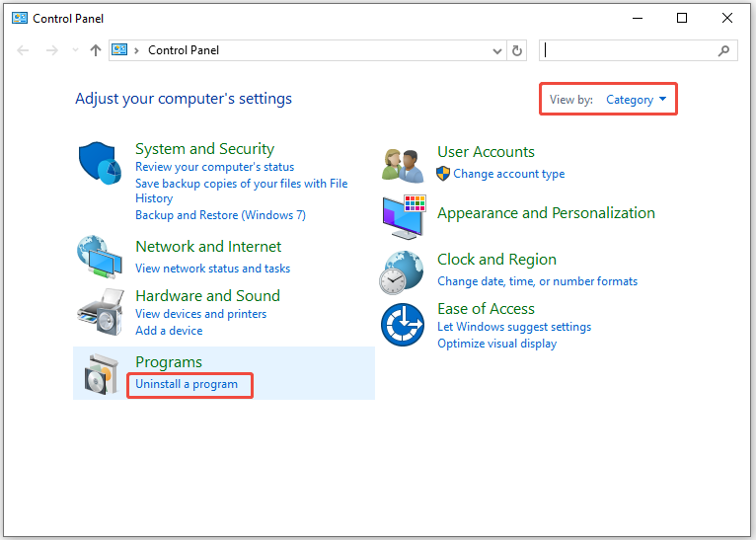Open User Accounts category

[x=486, y=152]
